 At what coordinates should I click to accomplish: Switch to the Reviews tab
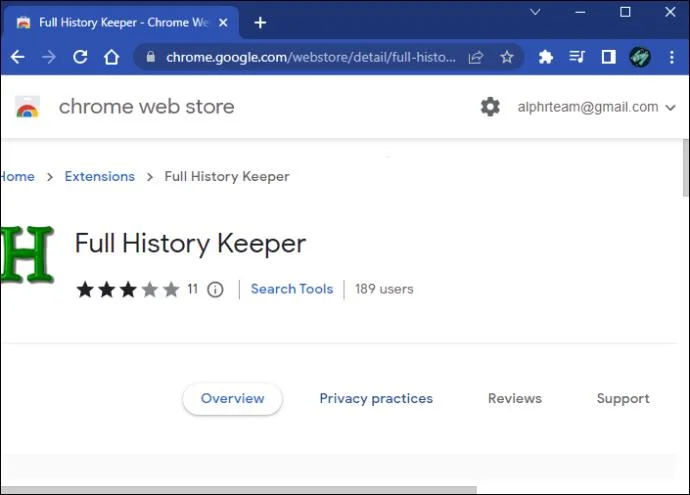[515, 399]
